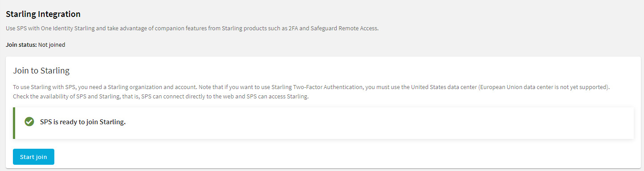Click the 'United States data center' text
Screen dimensions: 644x171
click(444, 87)
